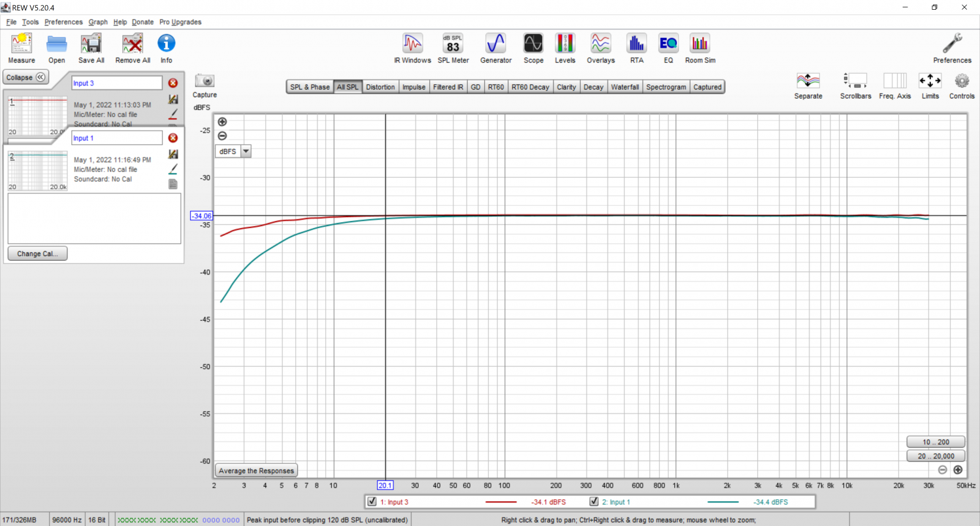This screenshot has height=526, width=980.
Task: Open the Preferences menu
Action: (63, 22)
